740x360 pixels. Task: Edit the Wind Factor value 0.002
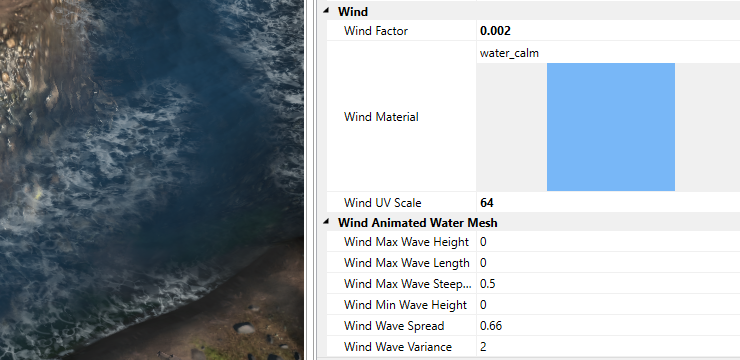(608, 31)
